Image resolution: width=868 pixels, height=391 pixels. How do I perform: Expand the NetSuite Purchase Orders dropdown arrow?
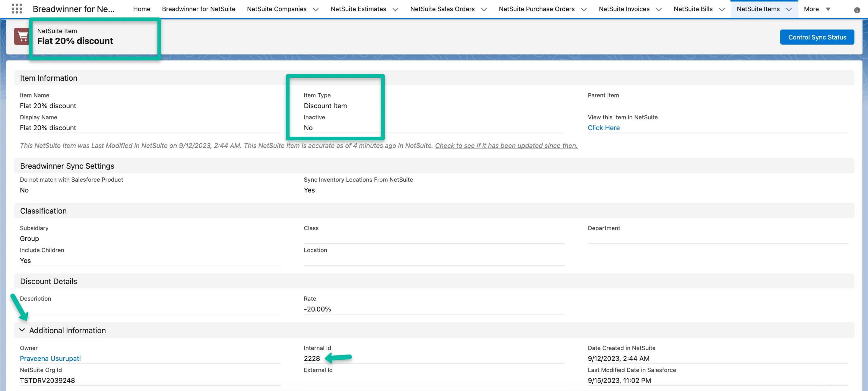click(x=584, y=9)
